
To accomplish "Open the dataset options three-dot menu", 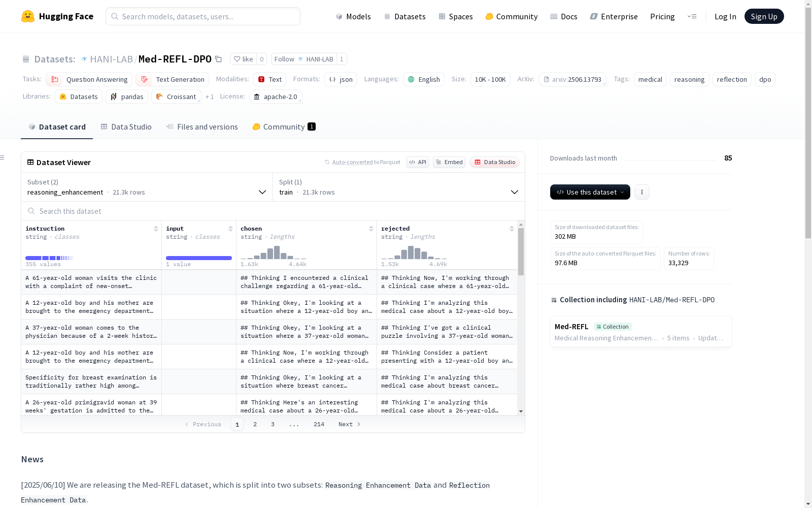I will (642, 192).
